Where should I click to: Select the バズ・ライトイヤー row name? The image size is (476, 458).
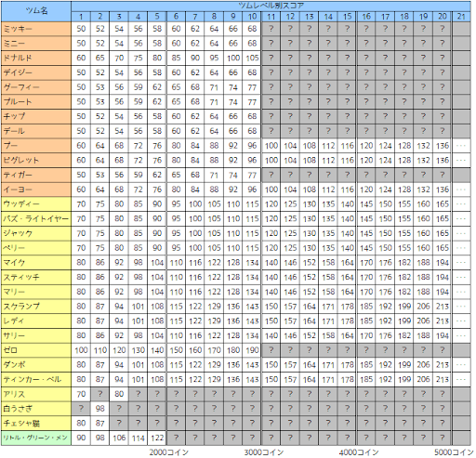coord(36,218)
